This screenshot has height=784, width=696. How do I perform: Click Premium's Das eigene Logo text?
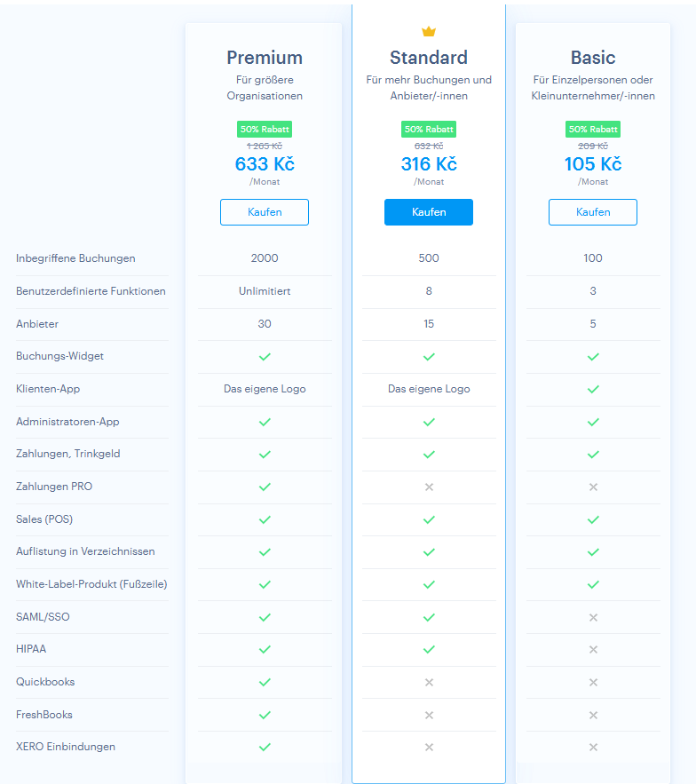(265, 389)
